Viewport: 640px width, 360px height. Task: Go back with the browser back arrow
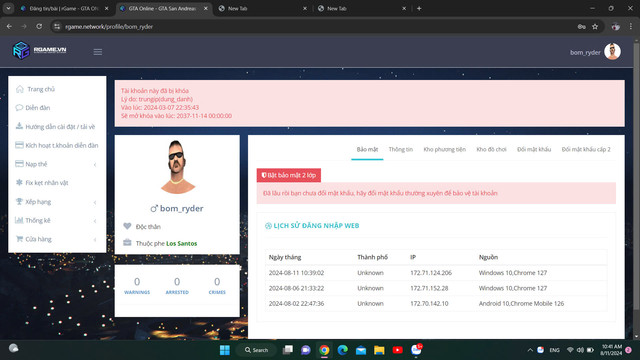[9, 27]
